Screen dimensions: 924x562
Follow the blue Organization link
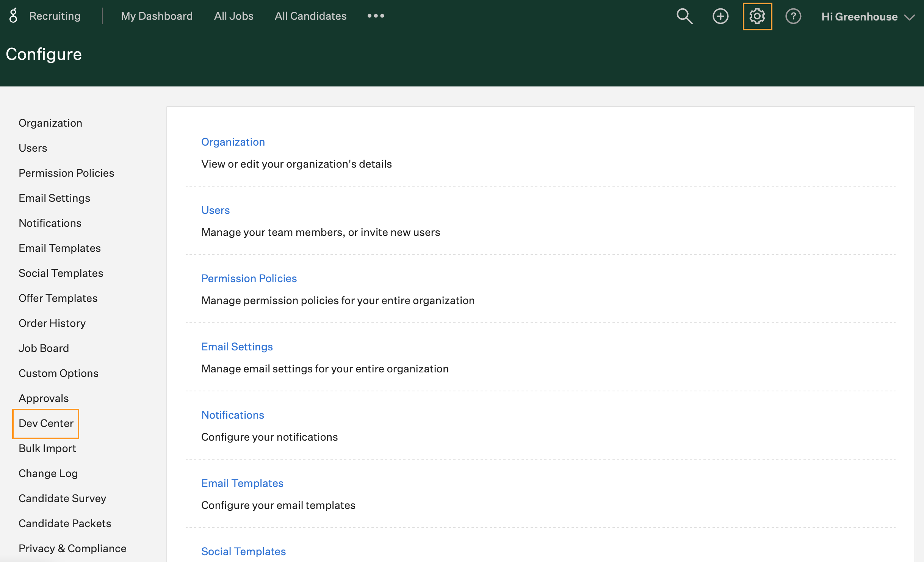pos(233,142)
